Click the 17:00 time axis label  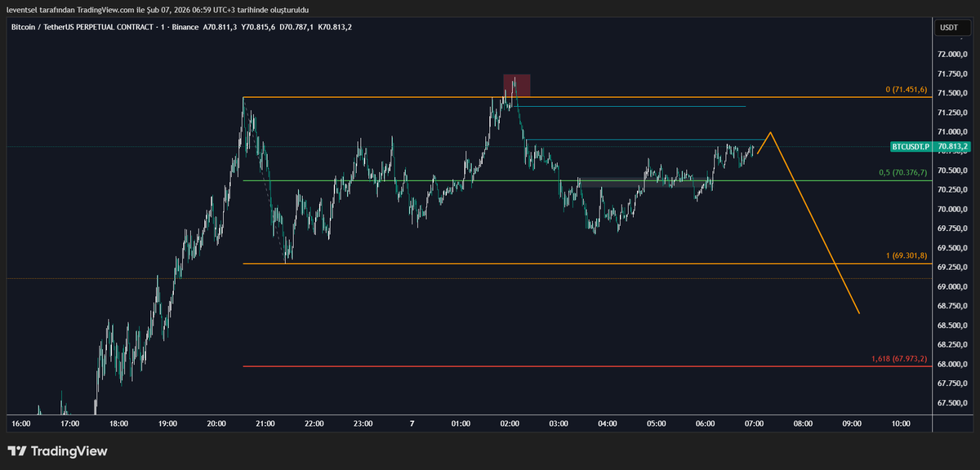coord(70,423)
